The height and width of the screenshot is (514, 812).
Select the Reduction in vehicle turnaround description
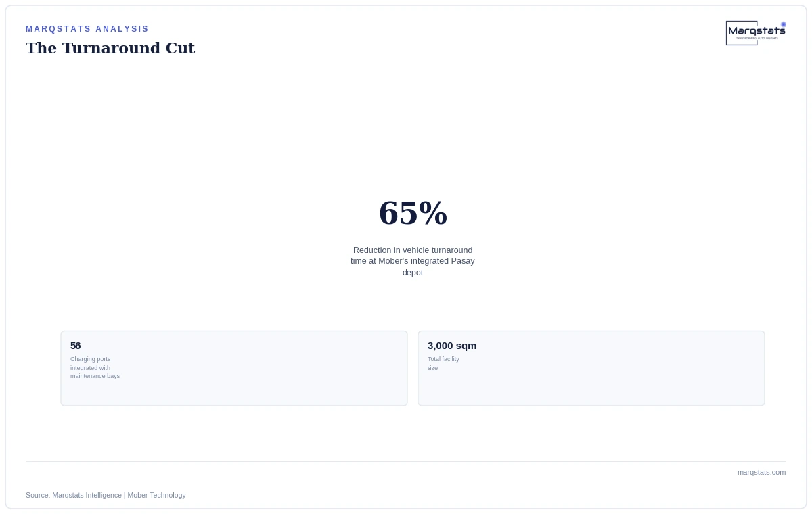coord(413,261)
